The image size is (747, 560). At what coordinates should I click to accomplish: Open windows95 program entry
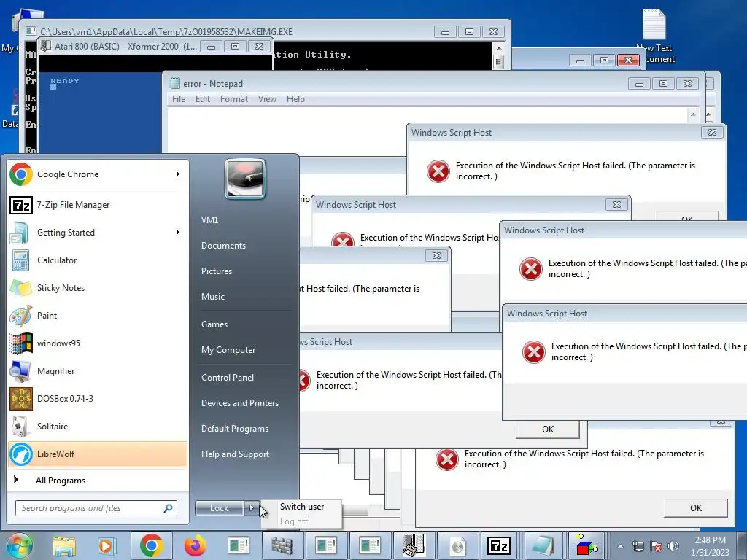(x=98, y=343)
